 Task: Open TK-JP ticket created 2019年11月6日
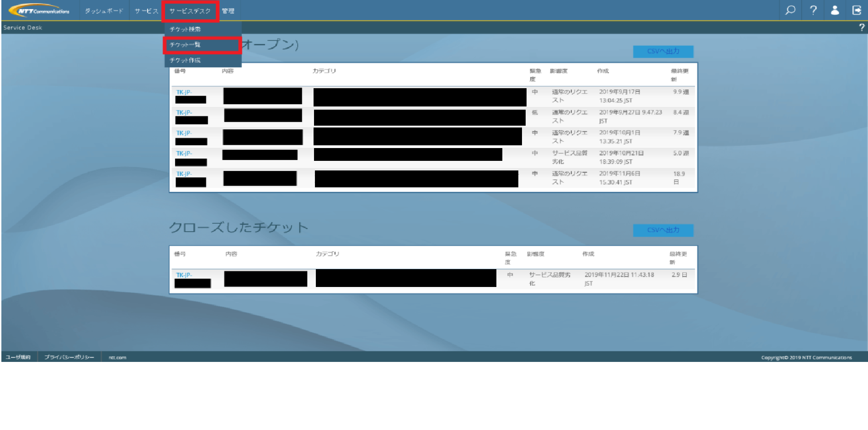184,174
